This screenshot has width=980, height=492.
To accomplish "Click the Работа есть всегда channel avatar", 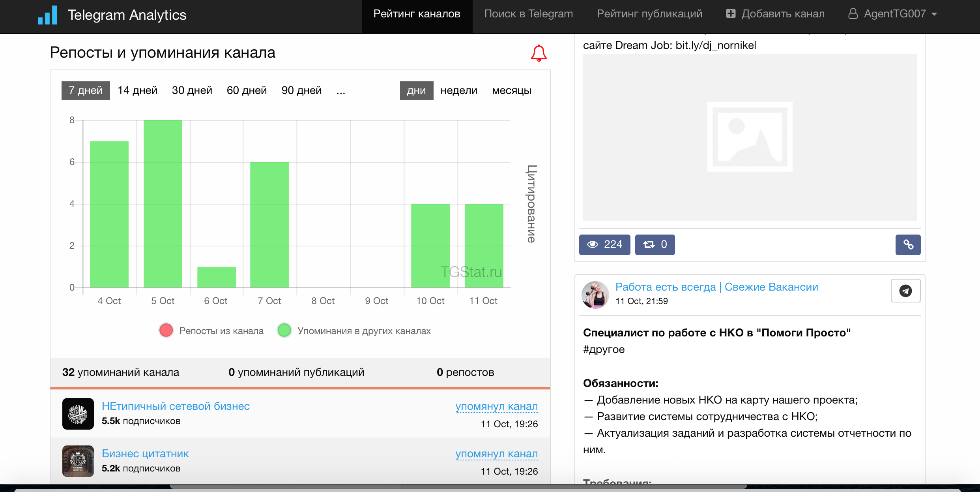I will (595, 295).
